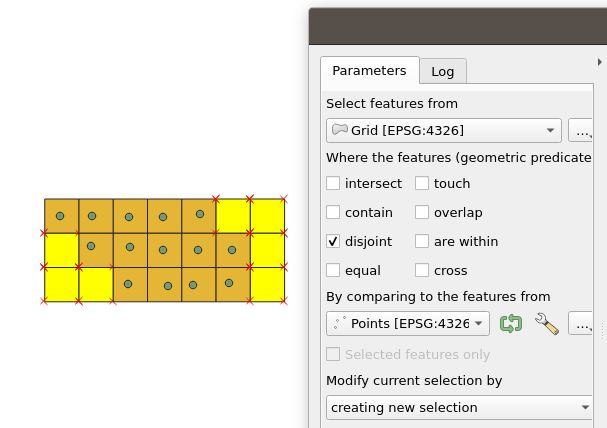Expand the help panel arrow at dialog edge
This screenshot has height=428, width=607.
(x=599, y=62)
